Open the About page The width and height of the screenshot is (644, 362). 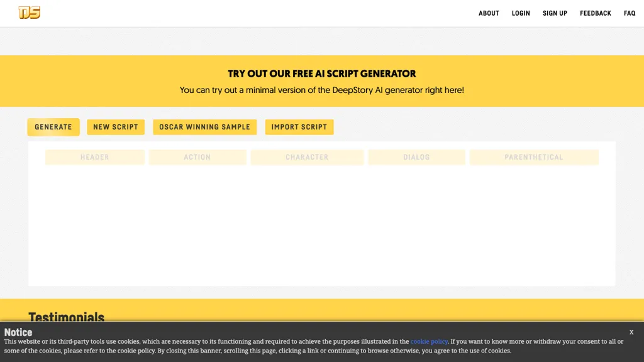[x=489, y=13]
